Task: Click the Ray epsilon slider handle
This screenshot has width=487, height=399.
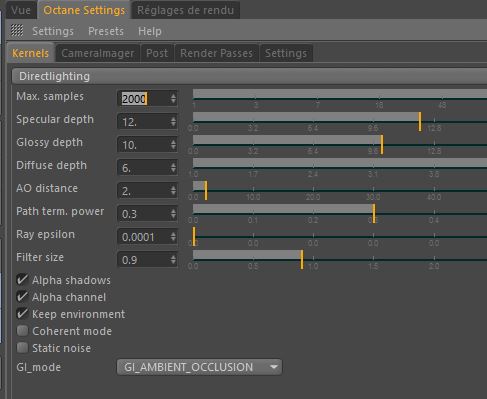Action: tap(194, 237)
